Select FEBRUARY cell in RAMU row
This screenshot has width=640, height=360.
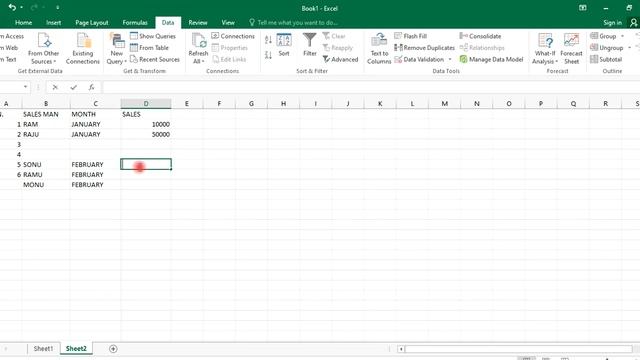[x=95, y=175]
